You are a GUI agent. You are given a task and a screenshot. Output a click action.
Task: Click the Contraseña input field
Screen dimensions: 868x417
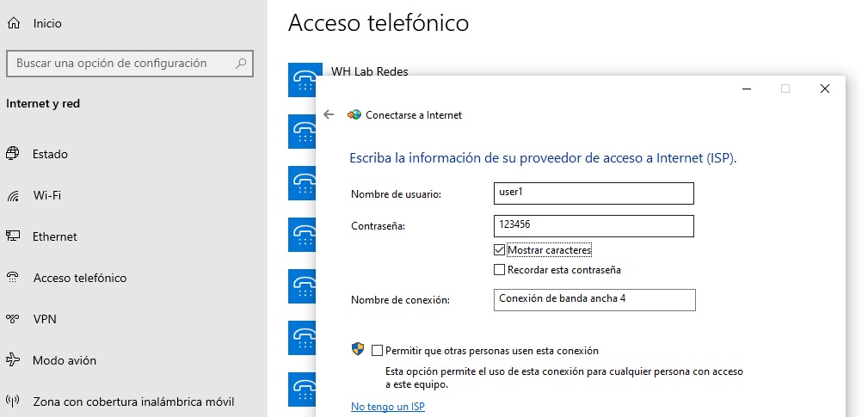(594, 225)
